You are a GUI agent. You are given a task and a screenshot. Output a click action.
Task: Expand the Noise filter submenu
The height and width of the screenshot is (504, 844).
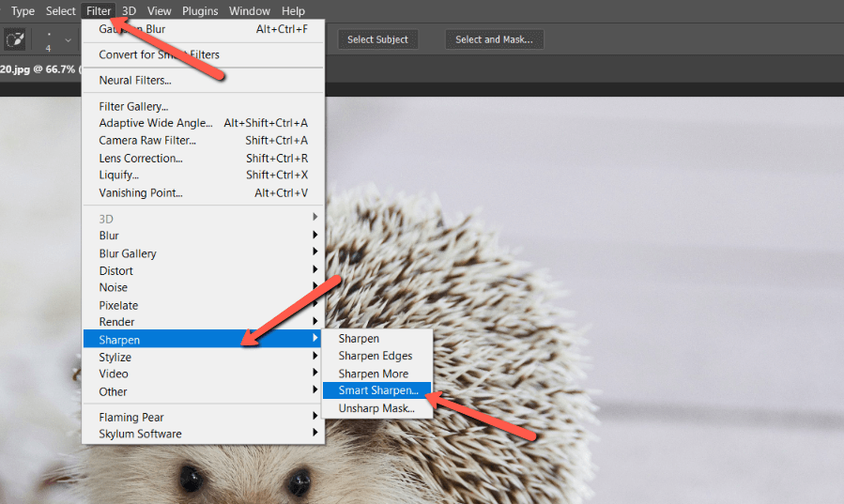(114, 288)
